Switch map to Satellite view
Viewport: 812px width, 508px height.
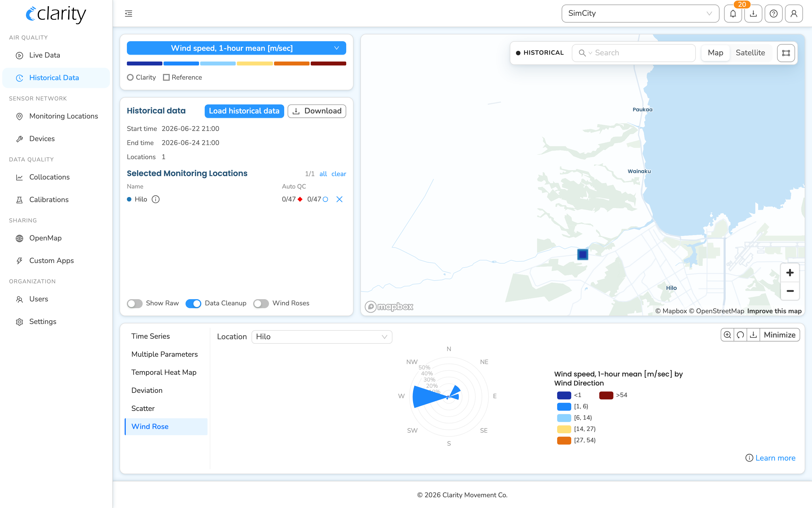click(750, 53)
